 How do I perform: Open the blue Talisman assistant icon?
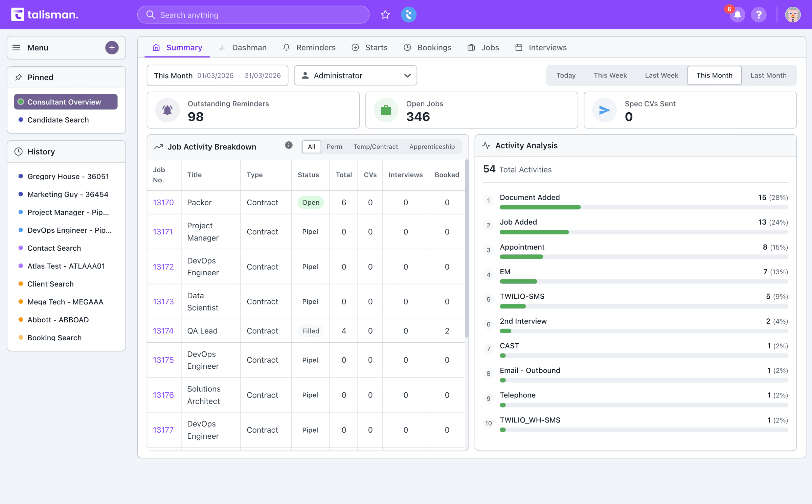[409, 15]
